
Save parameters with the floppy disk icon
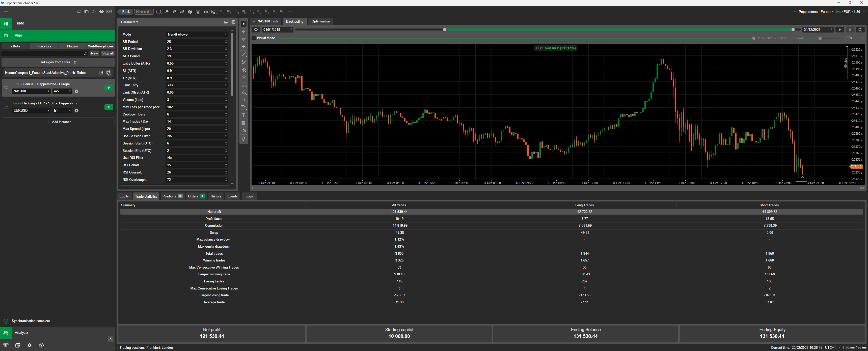point(233,22)
